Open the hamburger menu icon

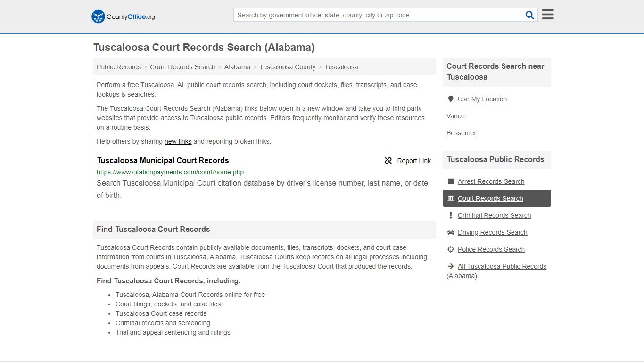(x=548, y=15)
